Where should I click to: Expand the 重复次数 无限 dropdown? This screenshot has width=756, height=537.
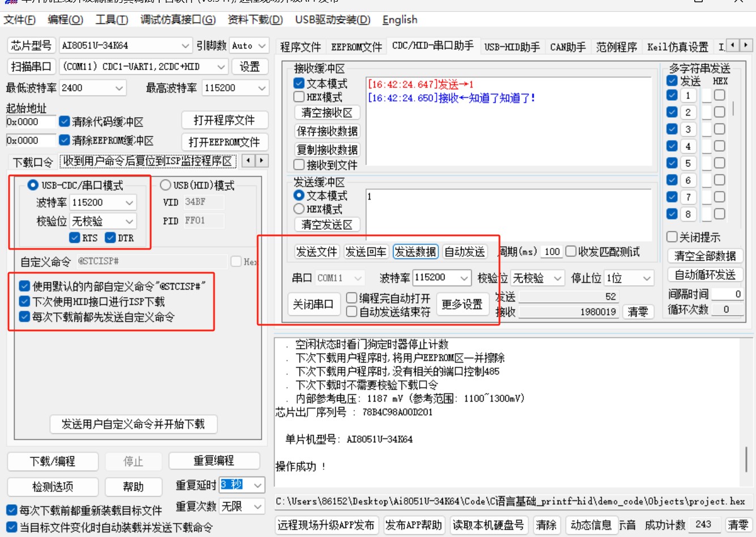pos(258,506)
